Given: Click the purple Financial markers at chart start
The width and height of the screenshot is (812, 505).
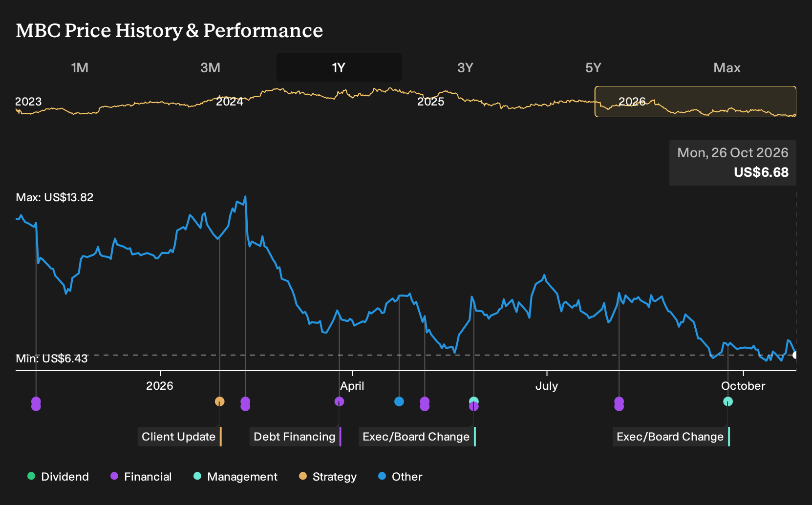Looking at the screenshot, I should tap(36, 404).
